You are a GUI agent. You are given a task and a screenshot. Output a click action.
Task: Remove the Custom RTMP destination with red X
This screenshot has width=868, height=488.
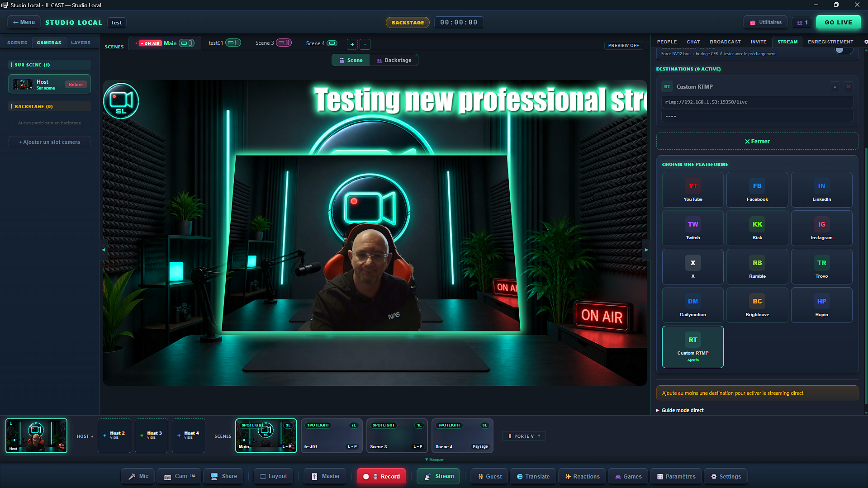[x=848, y=87]
